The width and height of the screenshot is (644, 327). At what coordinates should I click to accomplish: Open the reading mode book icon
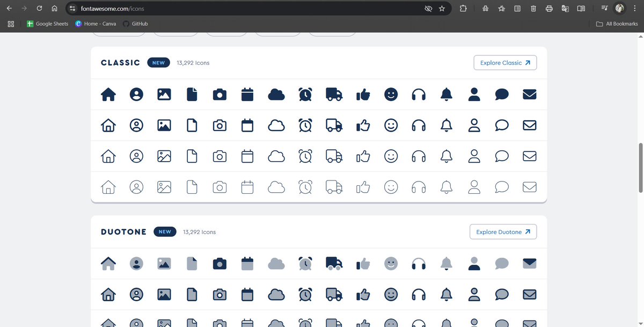(581, 9)
